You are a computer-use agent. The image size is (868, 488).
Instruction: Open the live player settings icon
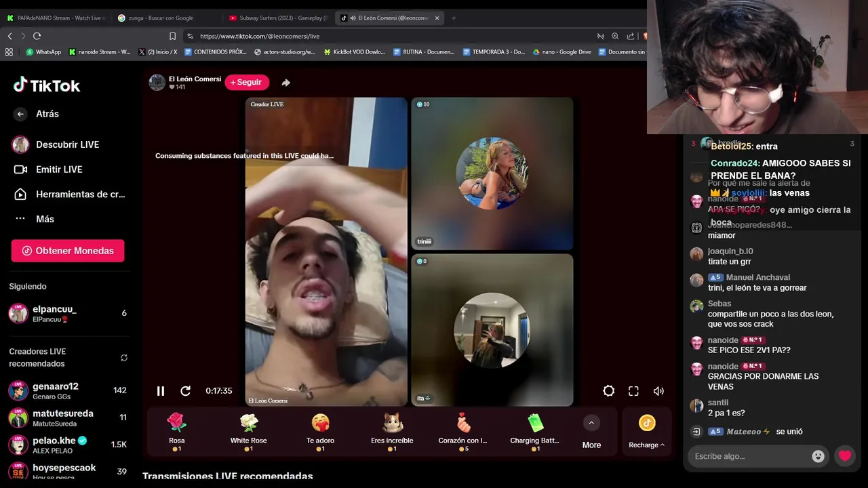[x=609, y=391]
